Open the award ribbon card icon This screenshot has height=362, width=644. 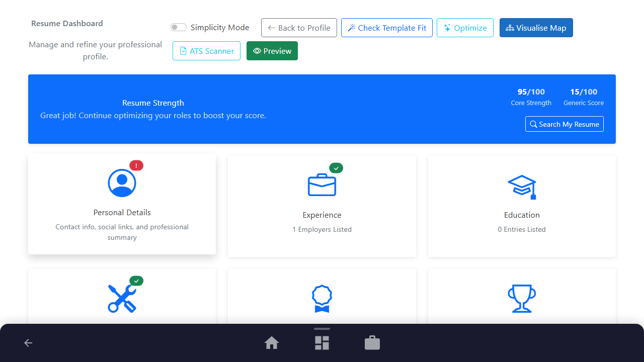point(322,299)
